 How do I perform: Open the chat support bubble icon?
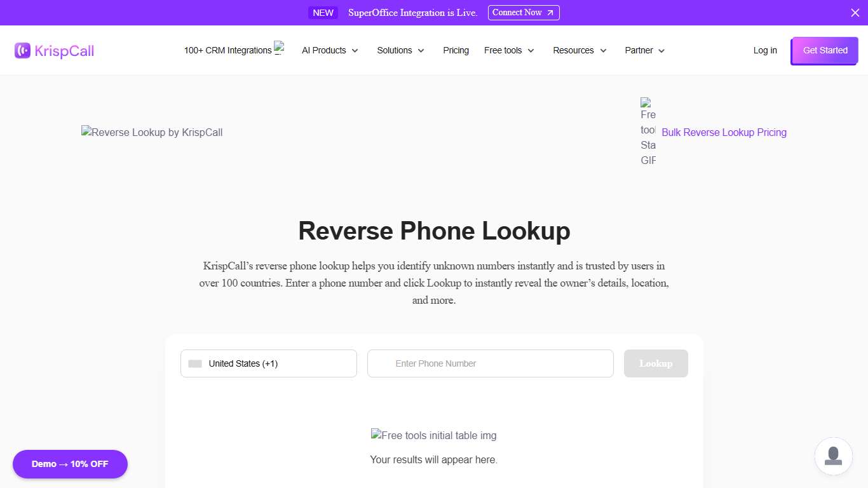833,456
